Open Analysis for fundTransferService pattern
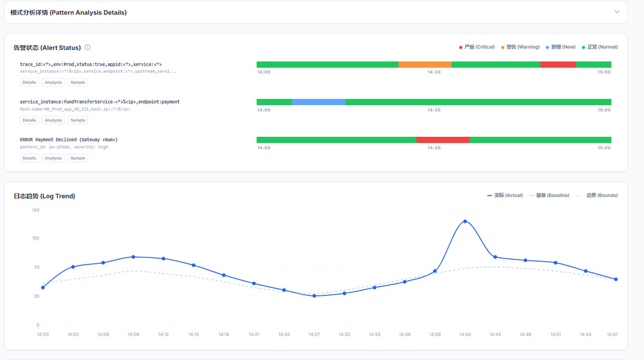644x360 pixels. (x=53, y=120)
